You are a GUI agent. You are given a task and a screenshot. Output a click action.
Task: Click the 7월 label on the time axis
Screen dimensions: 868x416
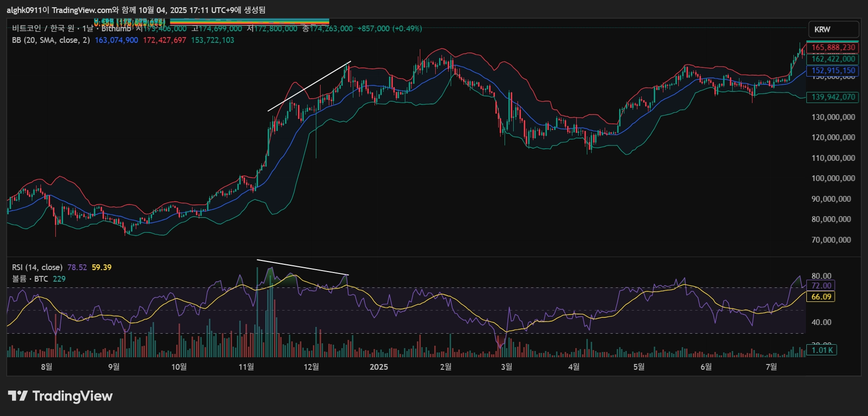[771, 367]
